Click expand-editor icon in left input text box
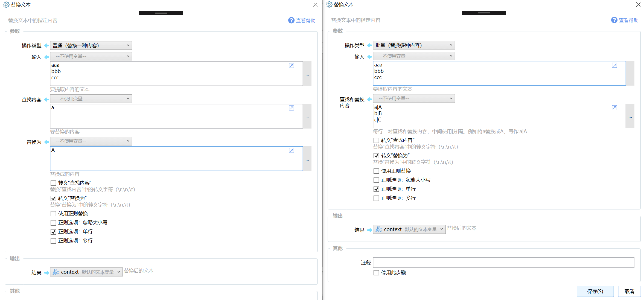Viewport: 644px width, 300px height. point(292,66)
